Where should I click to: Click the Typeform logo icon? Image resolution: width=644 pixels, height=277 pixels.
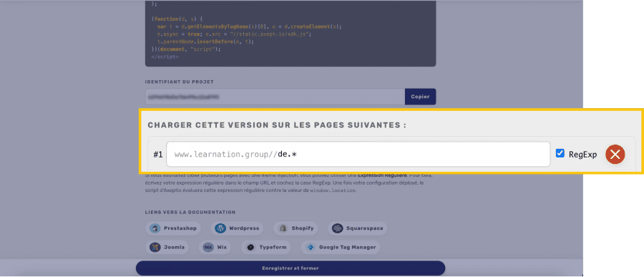pyautogui.click(x=250, y=248)
